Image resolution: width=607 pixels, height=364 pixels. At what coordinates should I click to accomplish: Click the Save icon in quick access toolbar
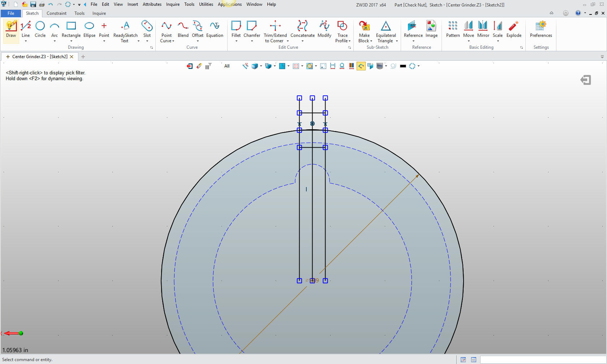pyautogui.click(x=33, y=4)
